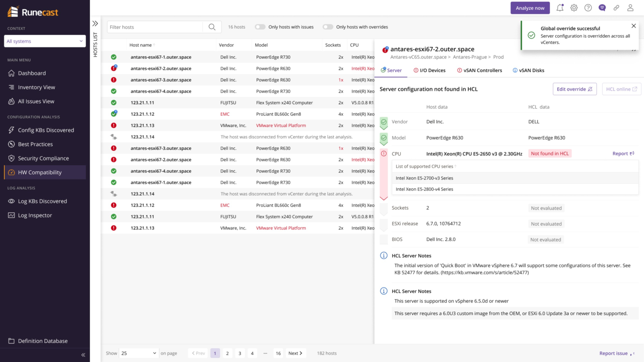The image size is (644, 362).
Task: Open settings gear icon in header
Action: coord(574,8)
